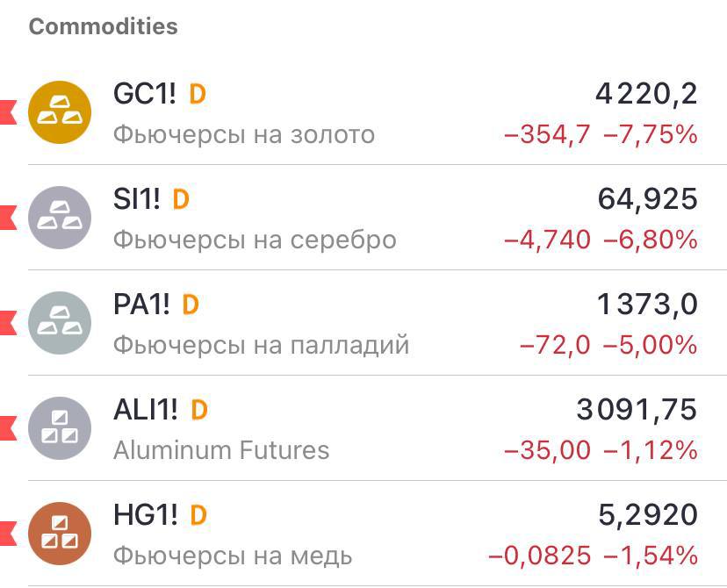Click the gold bars icon next to GC1!
This screenshot has width=727, height=588.
60,112
